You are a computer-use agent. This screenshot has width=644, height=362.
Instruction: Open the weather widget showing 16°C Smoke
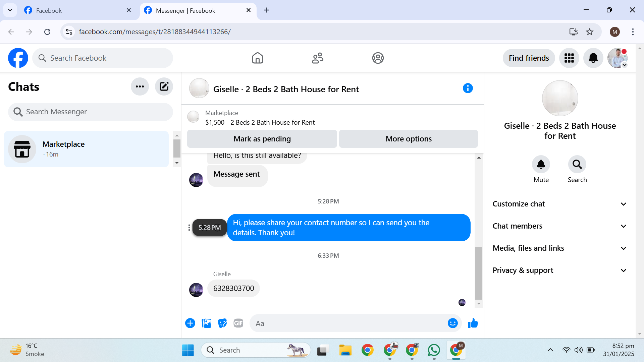27,350
